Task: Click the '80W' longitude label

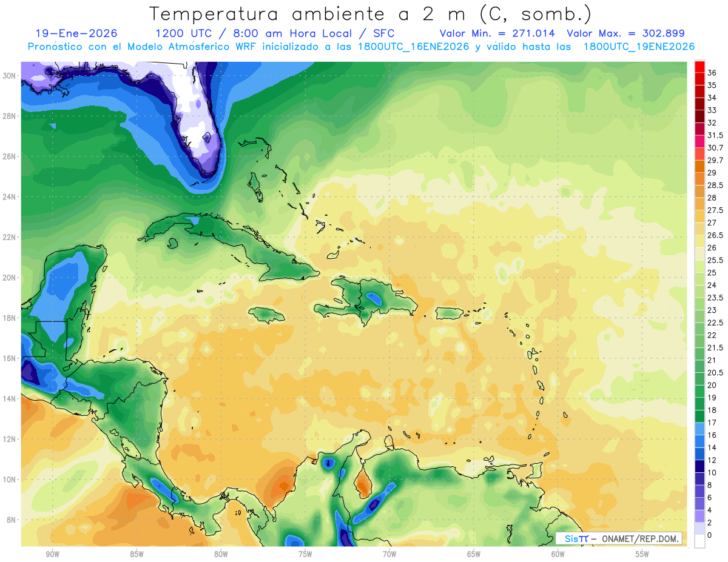Action: 221,554
